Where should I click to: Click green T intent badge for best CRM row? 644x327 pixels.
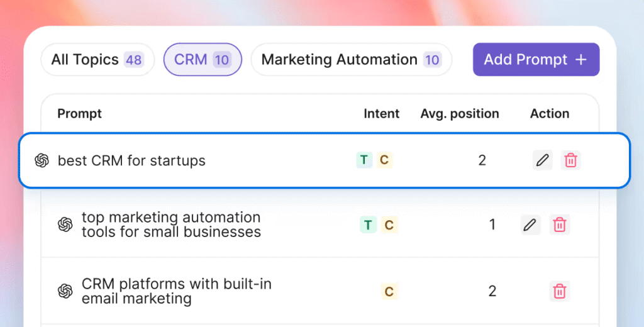coord(364,160)
